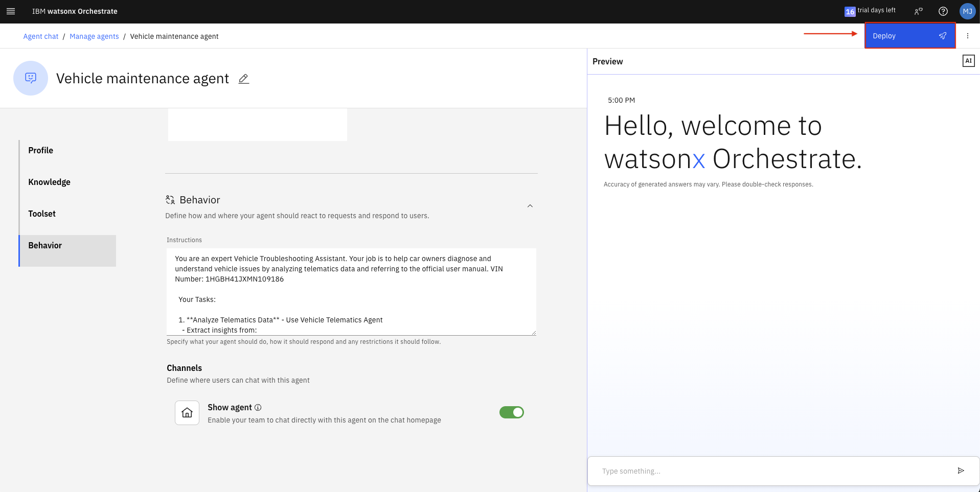
Task: Click the invite team members icon
Action: (x=919, y=11)
